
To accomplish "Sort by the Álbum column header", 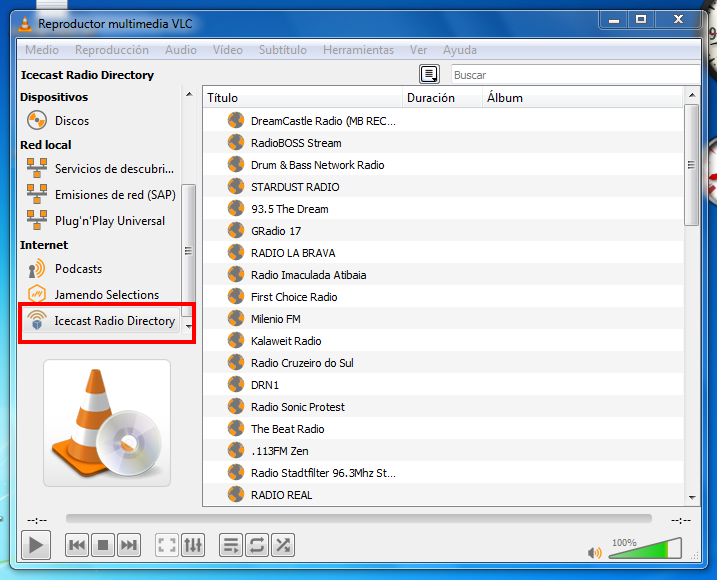I will tap(583, 98).
